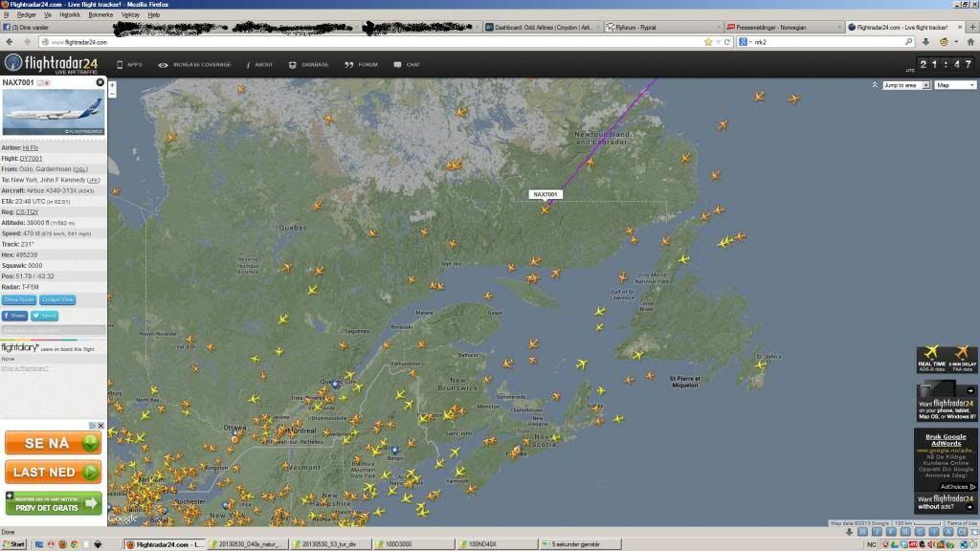Open the ABOUT page in the header
980x551 pixels.
click(x=259, y=64)
